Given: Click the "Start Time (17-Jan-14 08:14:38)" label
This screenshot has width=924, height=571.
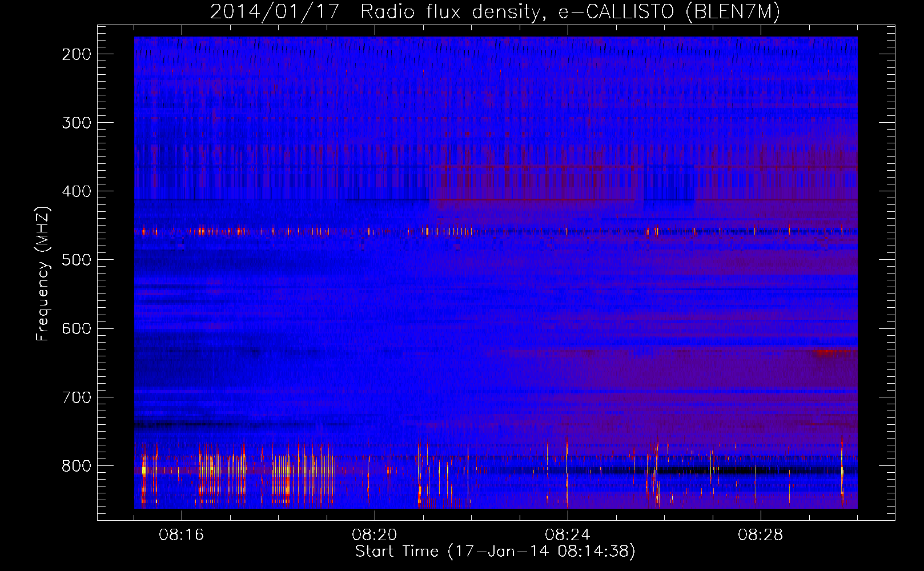Looking at the screenshot, I should (x=495, y=552).
